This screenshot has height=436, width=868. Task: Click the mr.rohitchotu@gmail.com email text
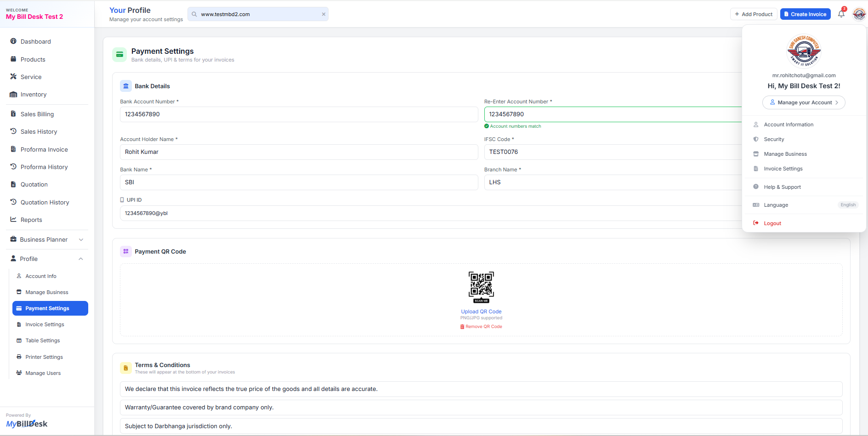(804, 75)
